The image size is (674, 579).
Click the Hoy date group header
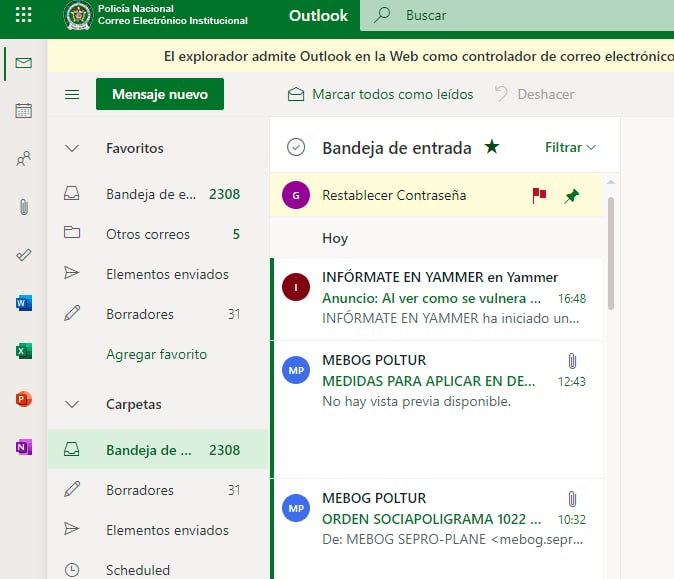(335, 238)
